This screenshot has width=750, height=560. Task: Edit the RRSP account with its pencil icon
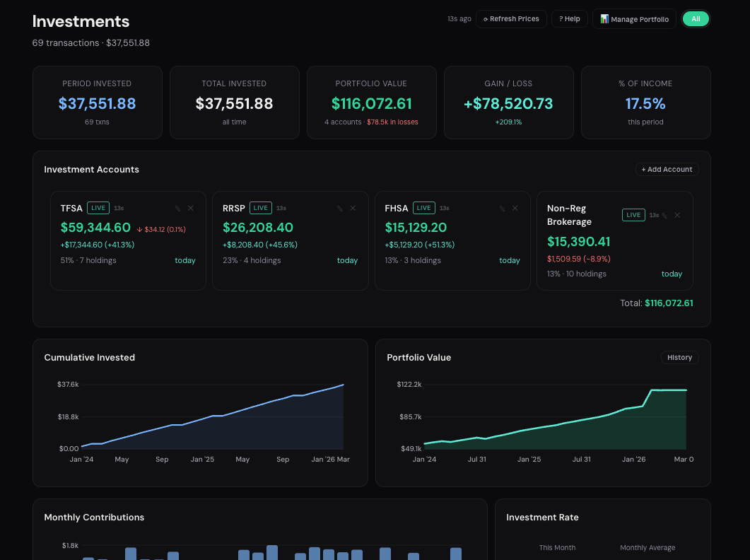[x=339, y=208]
